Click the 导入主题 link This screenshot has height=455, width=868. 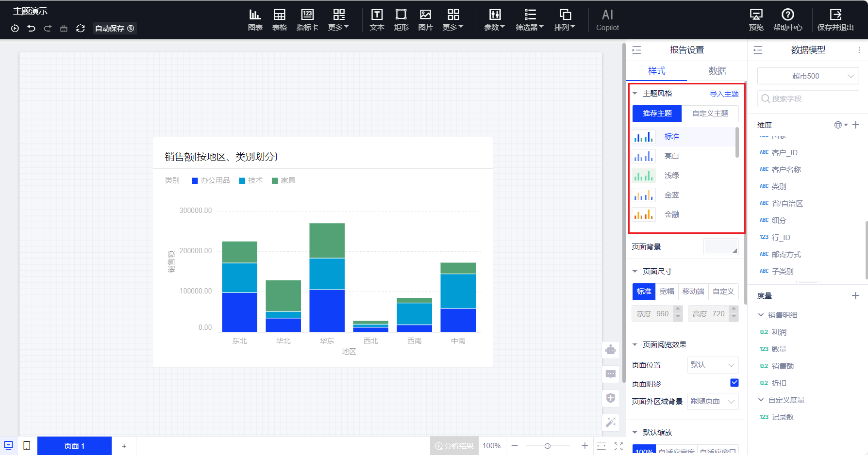coord(724,94)
